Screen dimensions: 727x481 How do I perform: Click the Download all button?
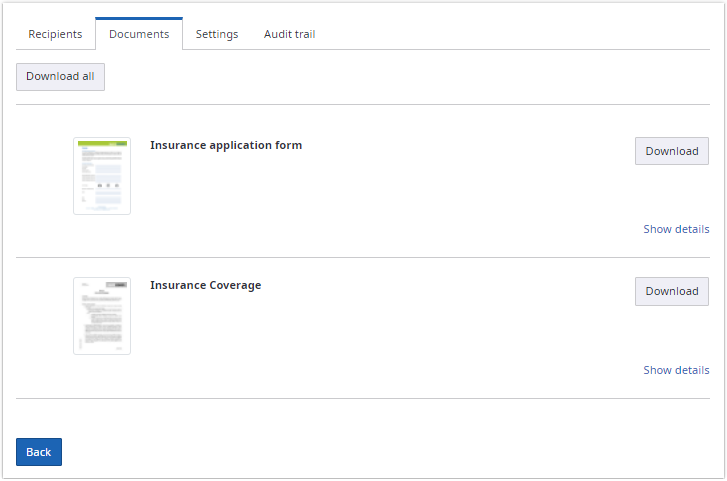coord(60,77)
